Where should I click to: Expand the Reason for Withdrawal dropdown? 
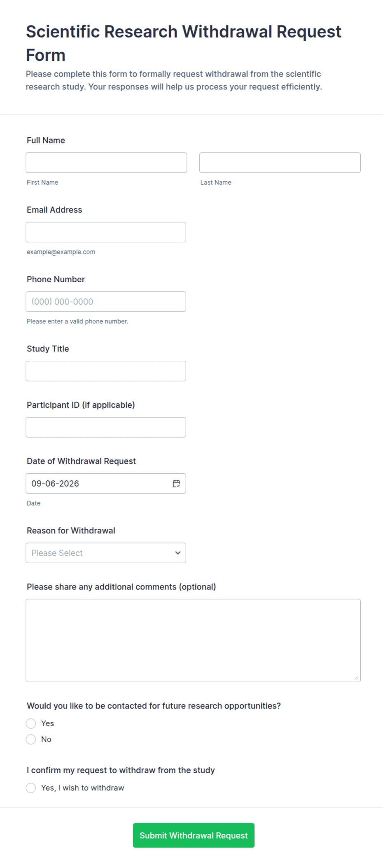[x=106, y=553]
